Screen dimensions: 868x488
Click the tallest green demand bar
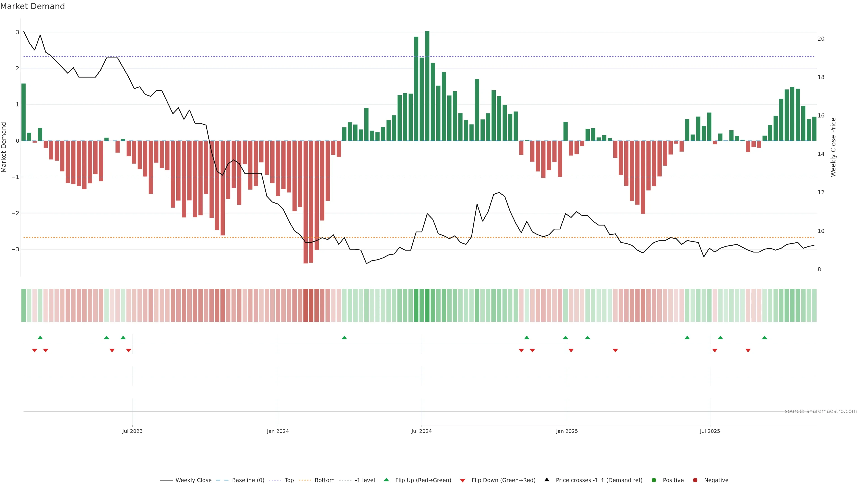pyautogui.click(x=427, y=86)
